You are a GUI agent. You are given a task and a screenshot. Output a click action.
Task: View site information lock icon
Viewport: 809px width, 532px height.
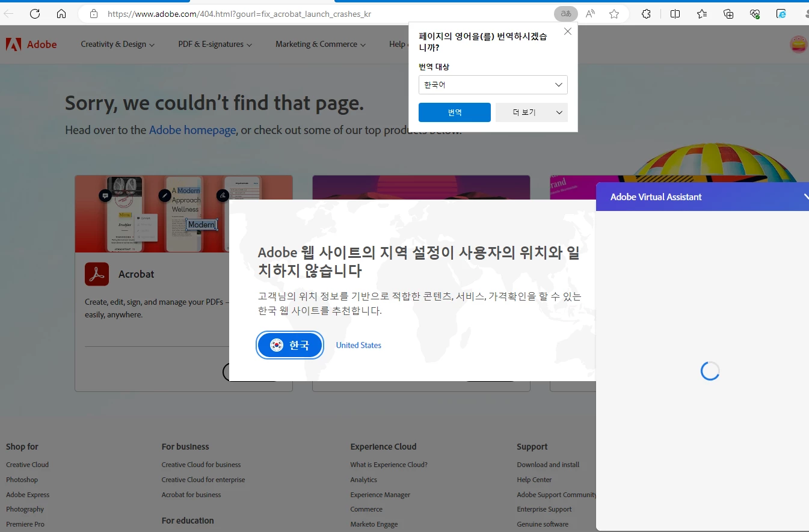coord(93,14)
